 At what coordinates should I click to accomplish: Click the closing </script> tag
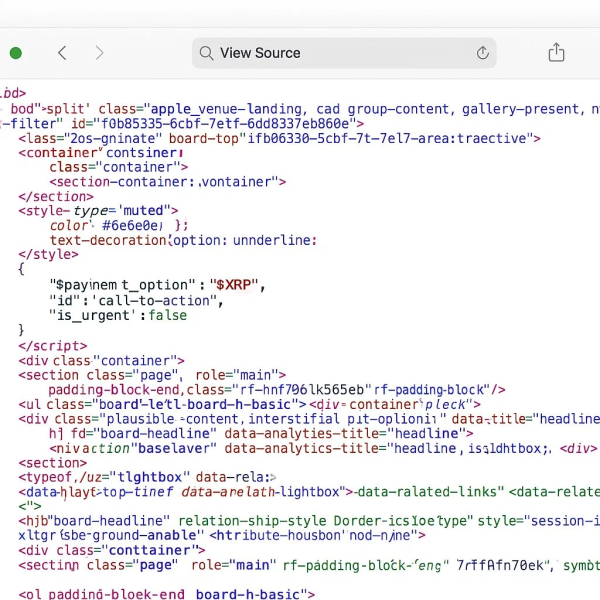click(53, 346)
